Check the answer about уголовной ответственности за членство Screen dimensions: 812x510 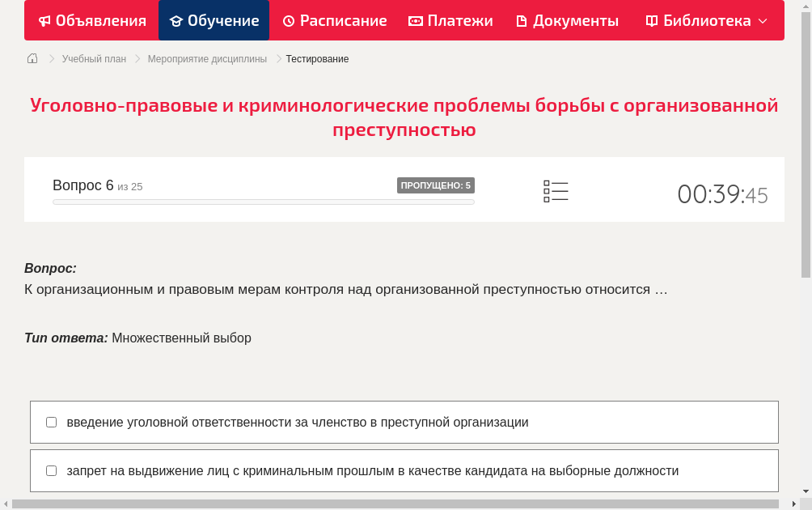[x=51, y=421]
